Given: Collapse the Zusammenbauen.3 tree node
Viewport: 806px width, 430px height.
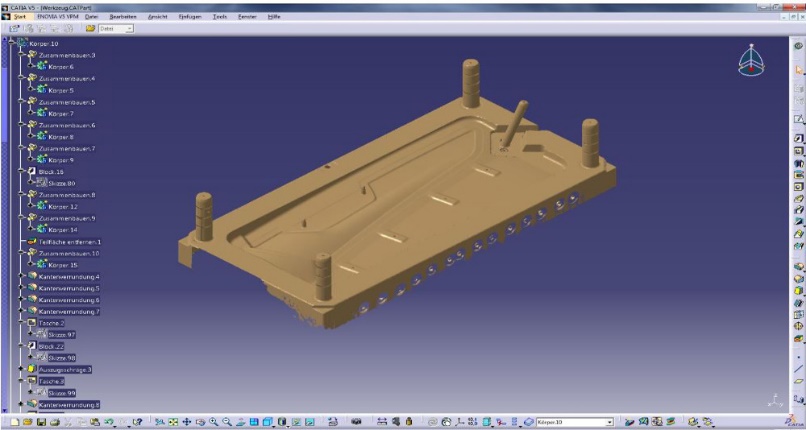Looking at the screenshot, I should point(20,55).
